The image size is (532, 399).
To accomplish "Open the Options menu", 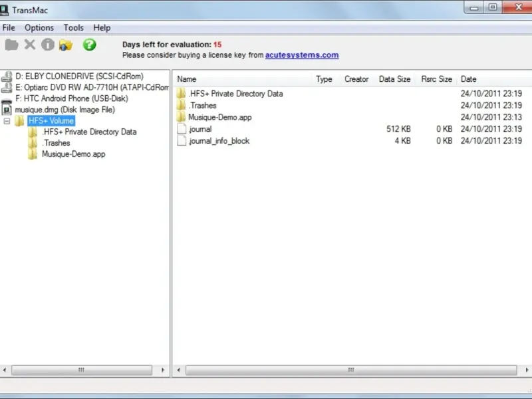I will coord(39,28).
